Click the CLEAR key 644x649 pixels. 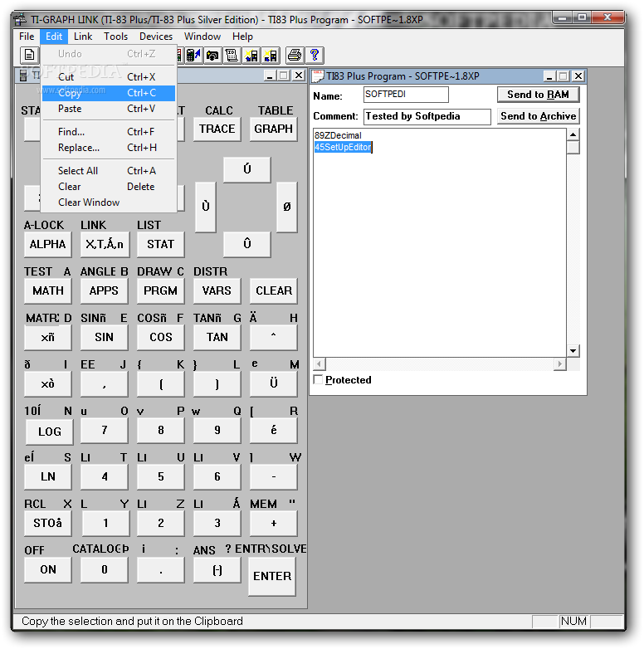pyautogui.click(x=274, y=290)
